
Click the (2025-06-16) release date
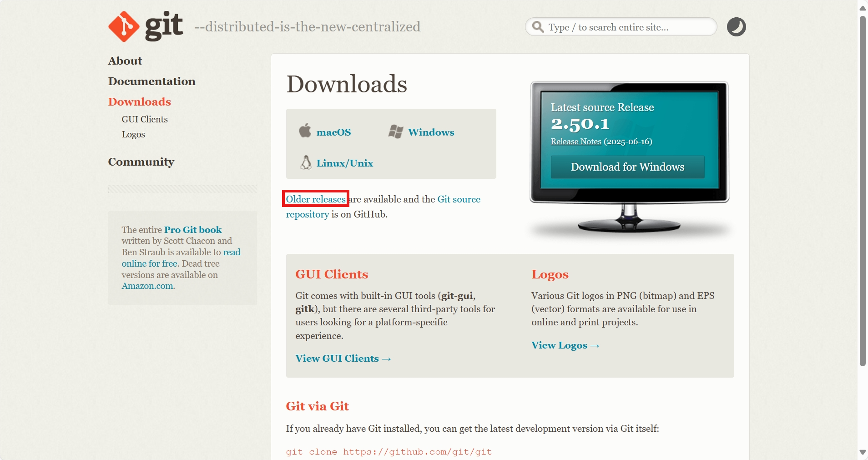click(x=628, y=142)
